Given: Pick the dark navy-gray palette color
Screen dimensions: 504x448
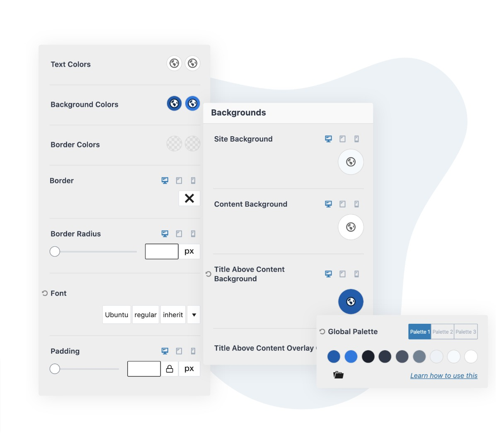Looking at the screenshot, I should 385,356.
